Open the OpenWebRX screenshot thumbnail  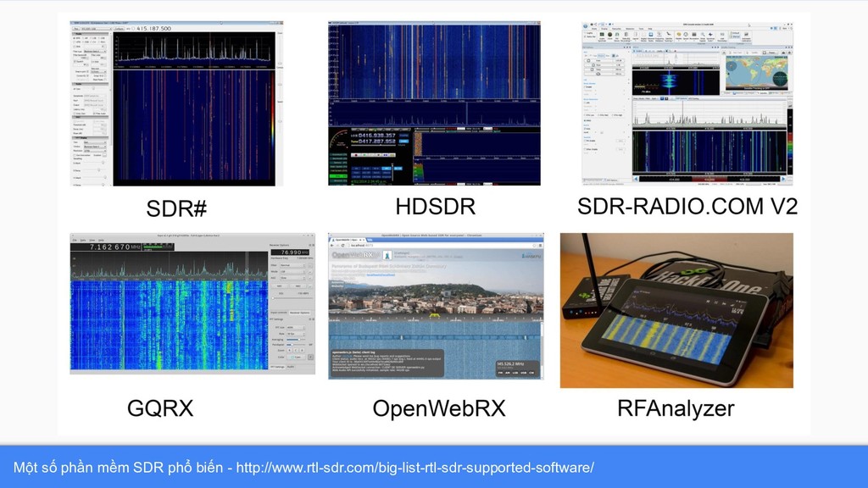[436, 306]
